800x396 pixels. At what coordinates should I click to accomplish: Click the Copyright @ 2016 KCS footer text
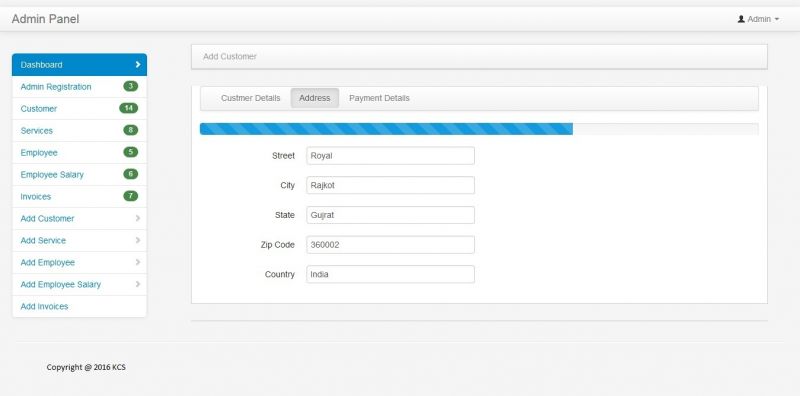tap(86, 367)
